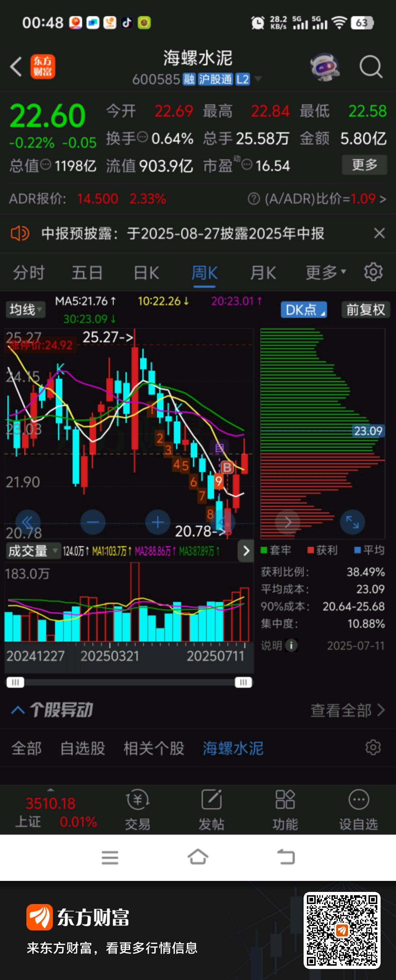Tap the 沪股通 tag
Viewport: 396px width, 980px height.
pyautogui.click(x=215, y=79)
